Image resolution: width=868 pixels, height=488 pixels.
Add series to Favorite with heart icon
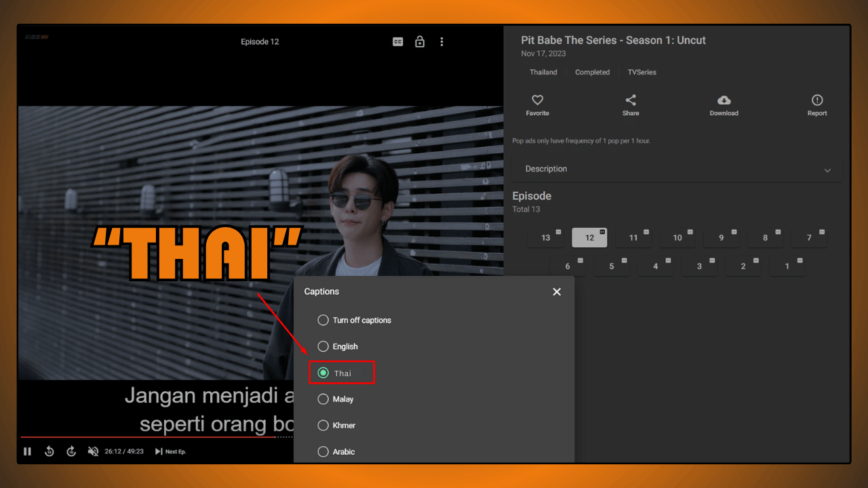tap(537, 105)
